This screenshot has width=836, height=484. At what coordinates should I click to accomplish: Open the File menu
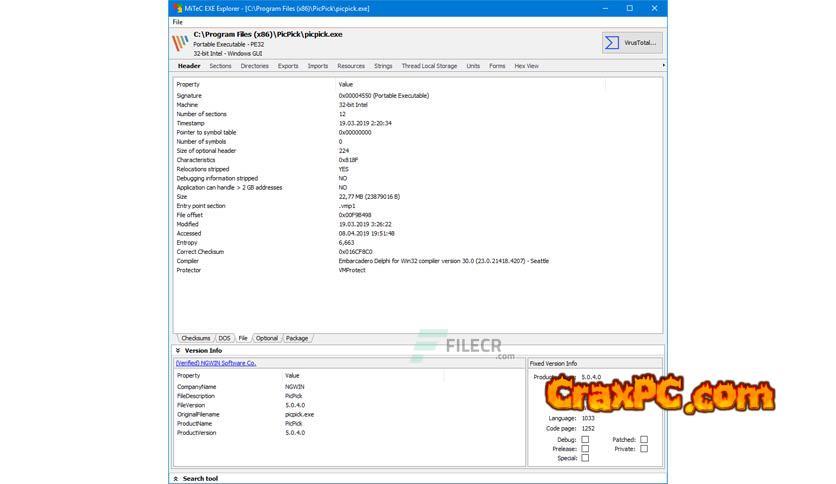pos(178,21)
